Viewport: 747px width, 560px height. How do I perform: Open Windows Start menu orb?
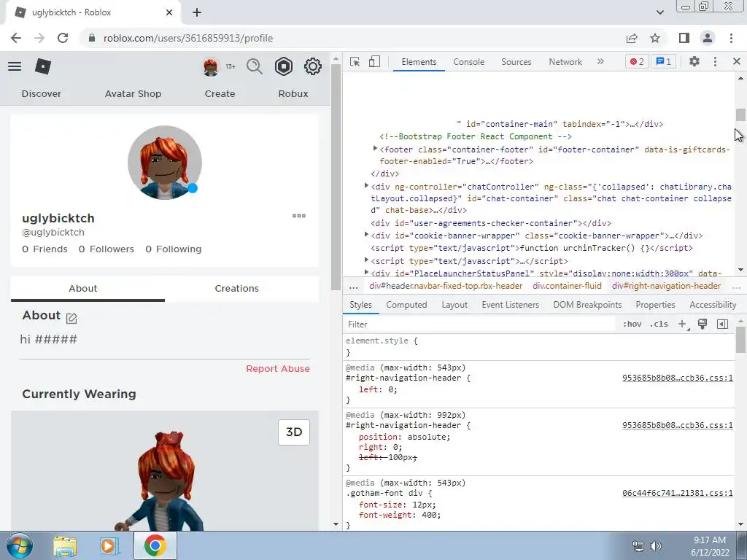(20, 545)
